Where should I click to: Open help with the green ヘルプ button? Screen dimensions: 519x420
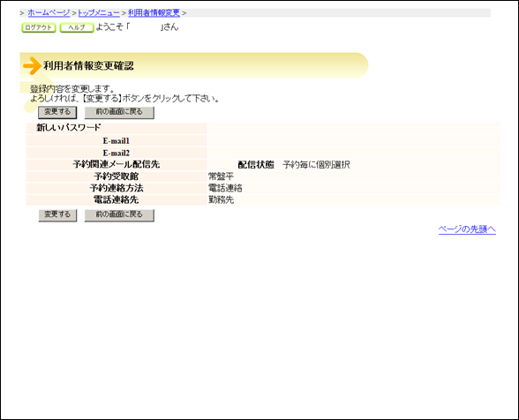click(77, 27)
